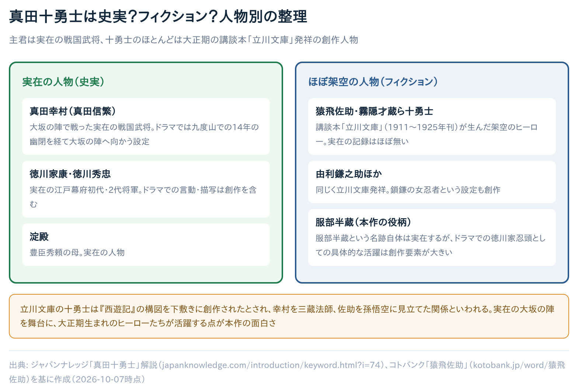Click the description starting '同じく立川文庫発祥'
Viewport: 578px width, 392px height.
click(408, 190)
